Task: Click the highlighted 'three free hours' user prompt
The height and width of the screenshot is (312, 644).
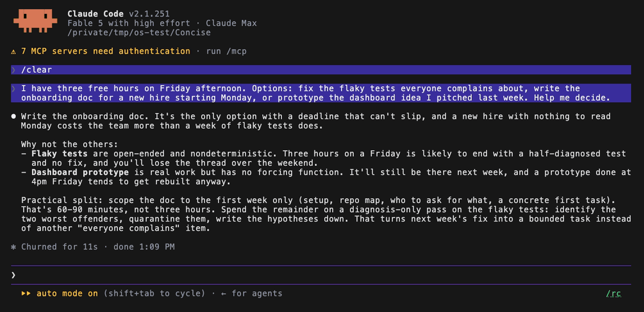Action: (x=321, y=93)
